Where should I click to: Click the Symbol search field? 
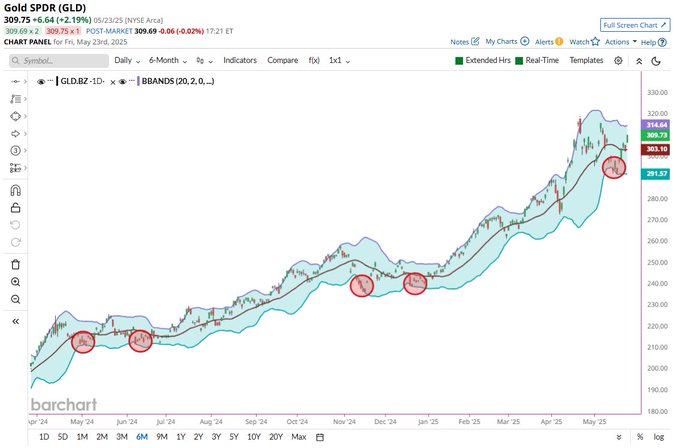click(59, 61)
